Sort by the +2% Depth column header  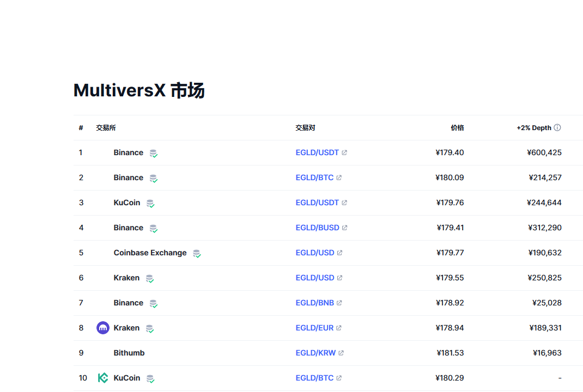point(534,128)
